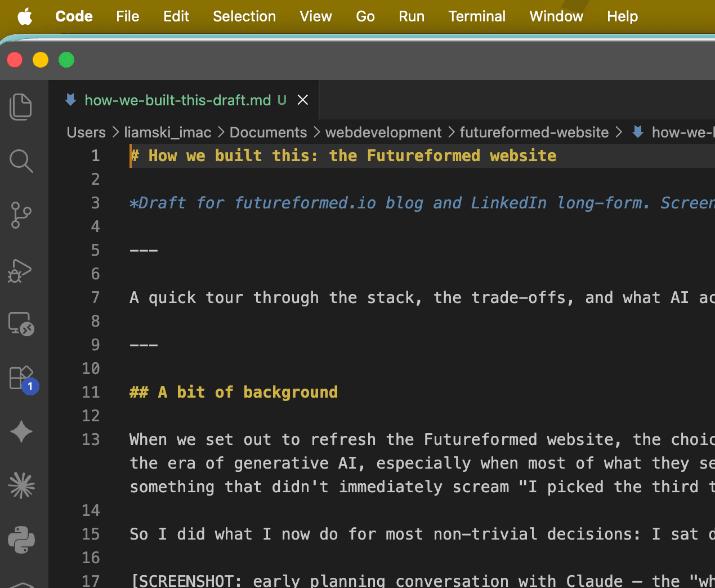Open the View menu
This screenshot has height=588, width=715.
click(x=316, y=16)
